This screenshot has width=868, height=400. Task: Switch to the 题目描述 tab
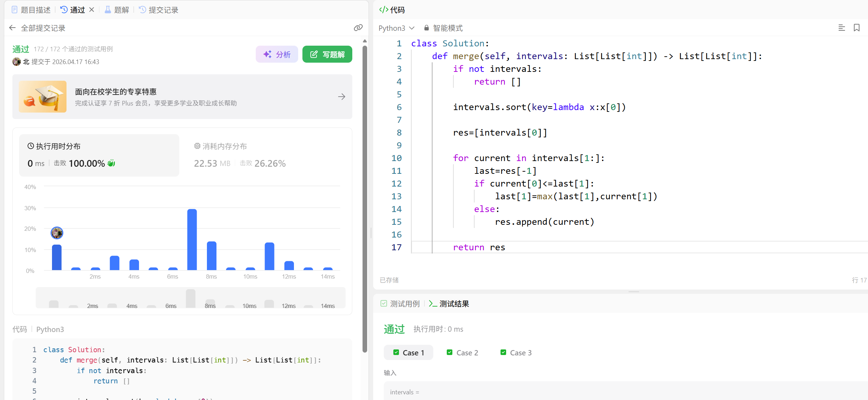click(31, 10)
